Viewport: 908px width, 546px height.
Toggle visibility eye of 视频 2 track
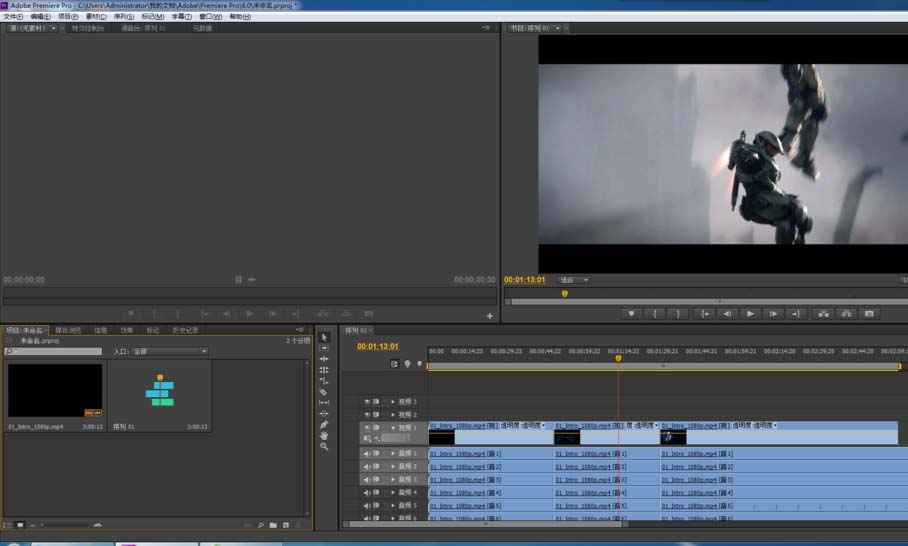(367, 415)
